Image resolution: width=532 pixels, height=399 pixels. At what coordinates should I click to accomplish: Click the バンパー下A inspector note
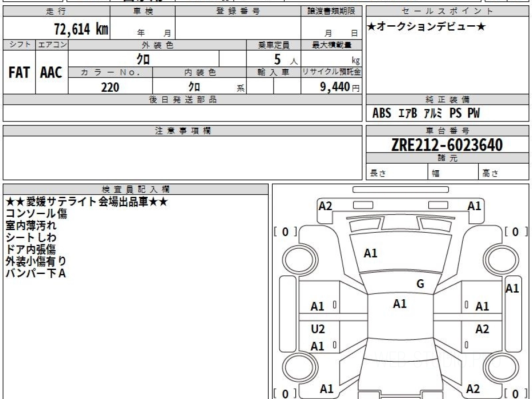point(35,273)
